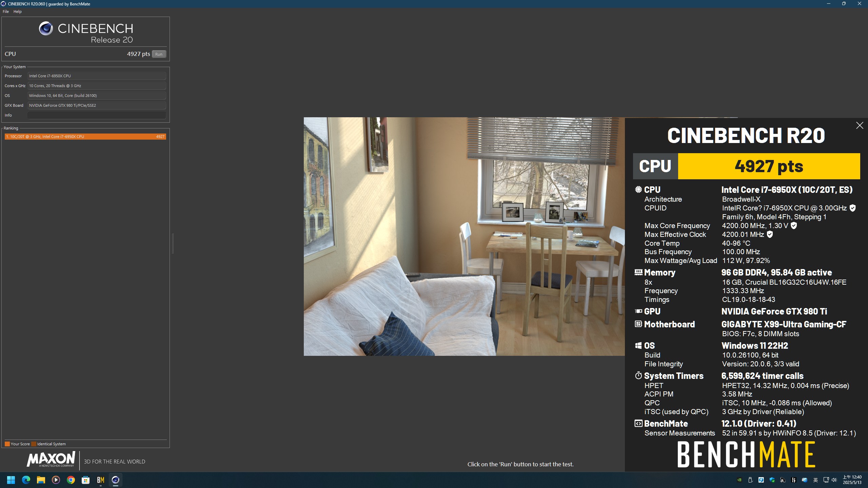Click the Max Core Frequency verified shield badge
868x488 pixels.
[x=794, y=226]
